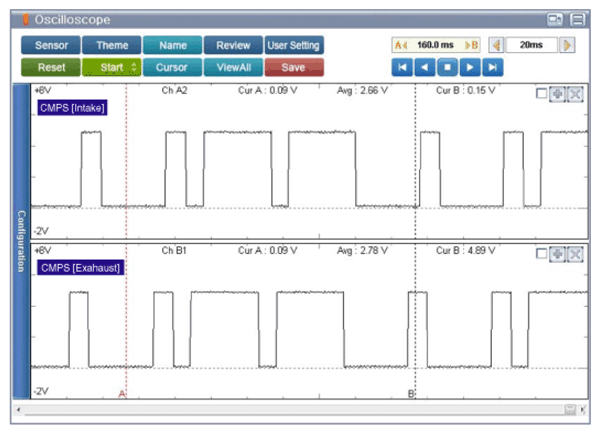600x434 pixels.
Task: Decrease the 20ms time base with left arrow
Action: (x=495, y=45)
